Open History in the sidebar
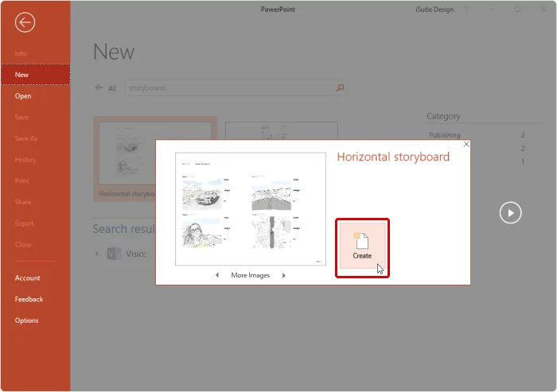 click(25, 160)
